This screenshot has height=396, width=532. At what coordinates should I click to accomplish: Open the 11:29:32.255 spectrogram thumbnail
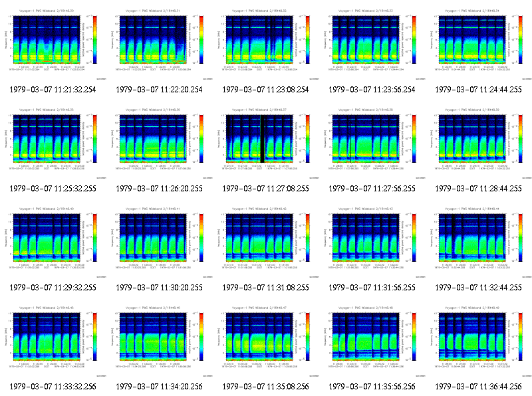53,242
